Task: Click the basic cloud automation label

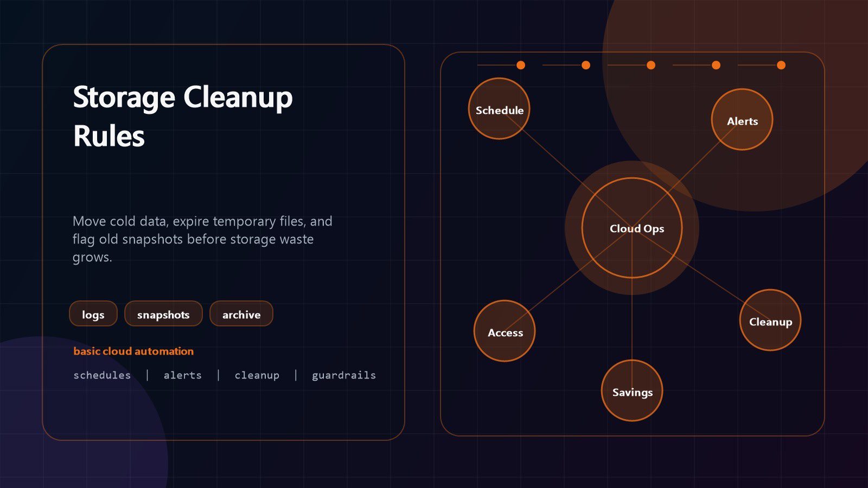Action: [133, 351]
